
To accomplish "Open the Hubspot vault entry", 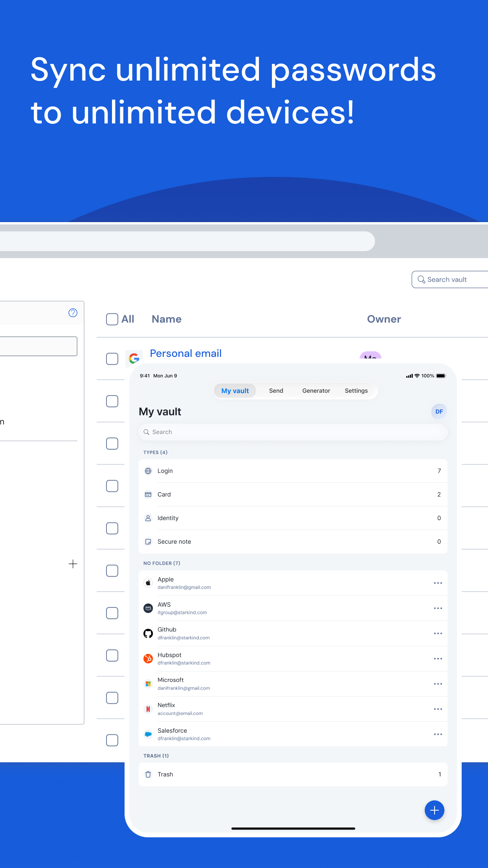I will (293, 658).
